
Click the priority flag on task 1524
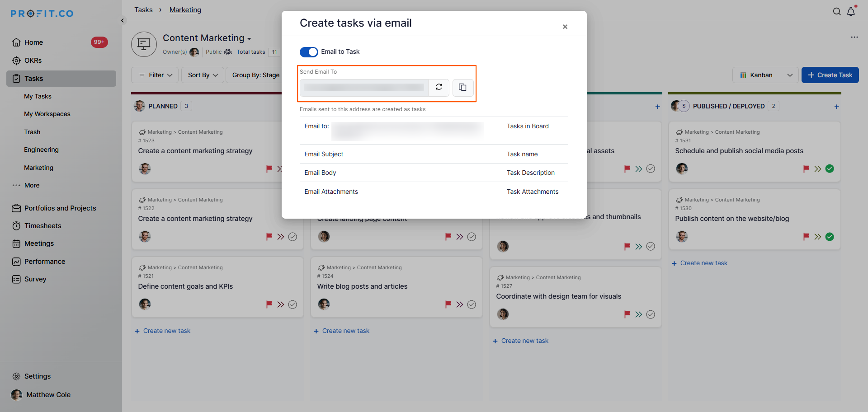(448, 304)
